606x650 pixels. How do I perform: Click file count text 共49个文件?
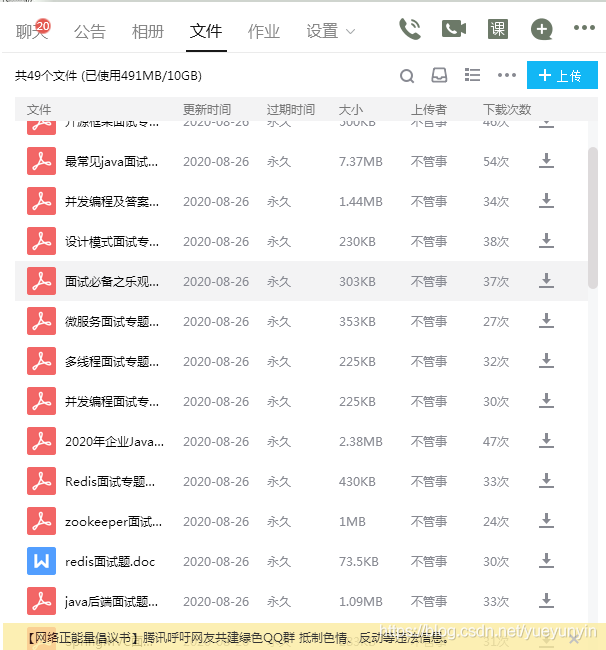point(46,75)
